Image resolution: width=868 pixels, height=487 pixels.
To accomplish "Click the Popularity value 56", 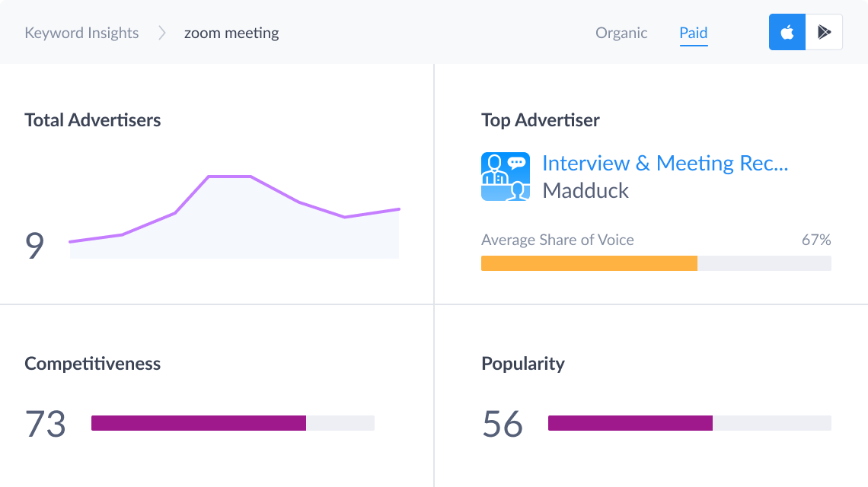I will click(x=503, y=424).
